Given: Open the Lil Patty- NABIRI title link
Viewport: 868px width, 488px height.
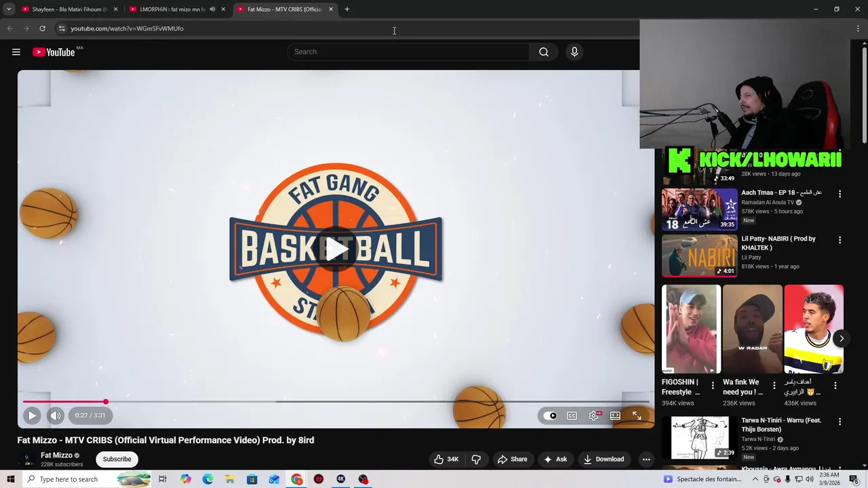Looking at the screenshot, I should [778, 243].
